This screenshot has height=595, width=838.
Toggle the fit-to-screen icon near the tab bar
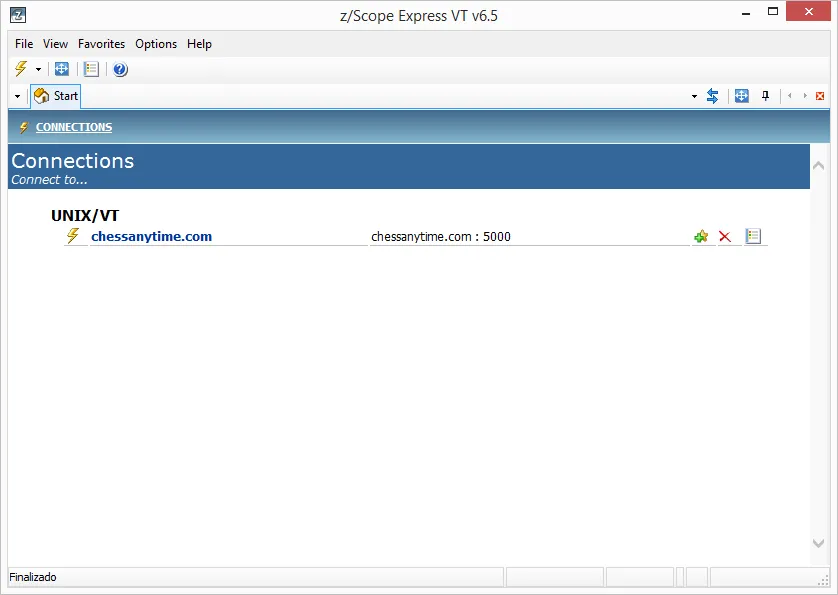(x=741, y=96)
